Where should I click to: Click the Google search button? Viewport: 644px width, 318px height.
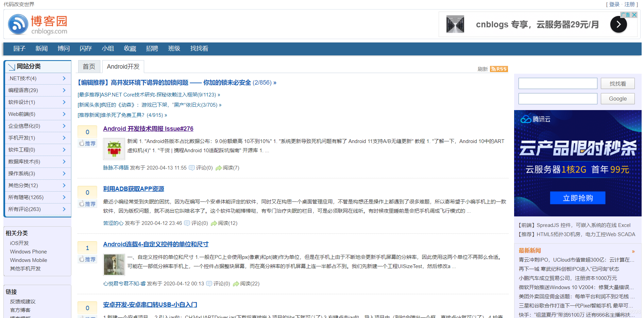click(618, 99)
